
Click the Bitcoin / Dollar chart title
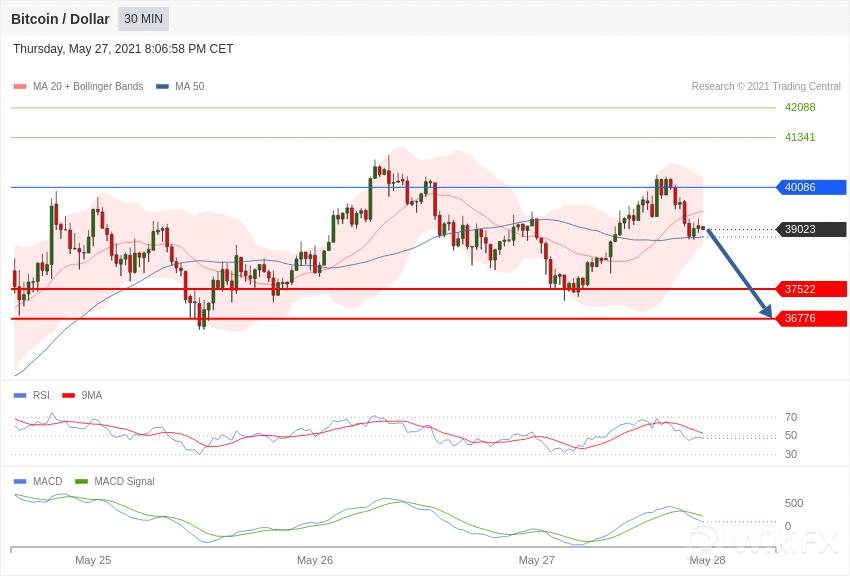pos(60,19)
